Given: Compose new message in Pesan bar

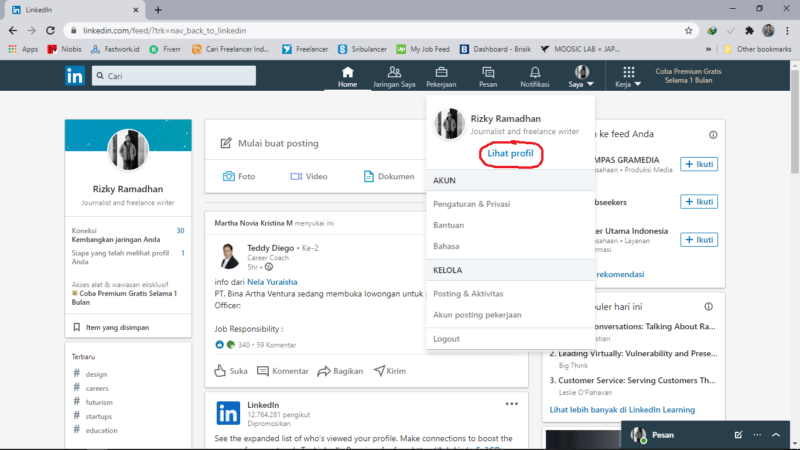Looking at the screenshot, I should pyautogui.click(x=738, y=435).
